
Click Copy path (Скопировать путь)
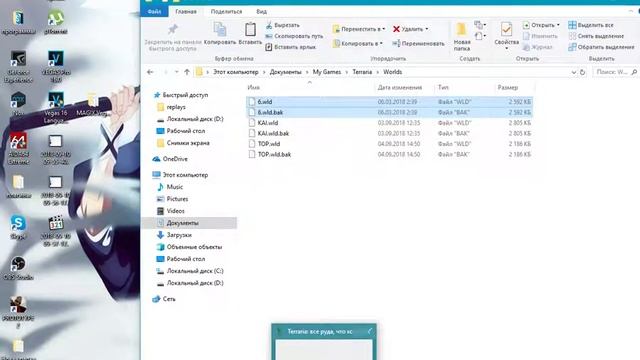294,36
